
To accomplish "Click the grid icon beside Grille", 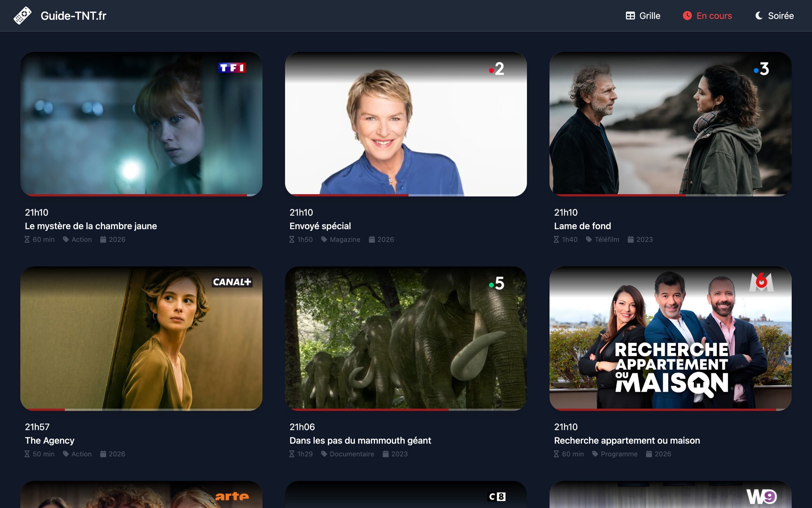I will tap(630, 16).
